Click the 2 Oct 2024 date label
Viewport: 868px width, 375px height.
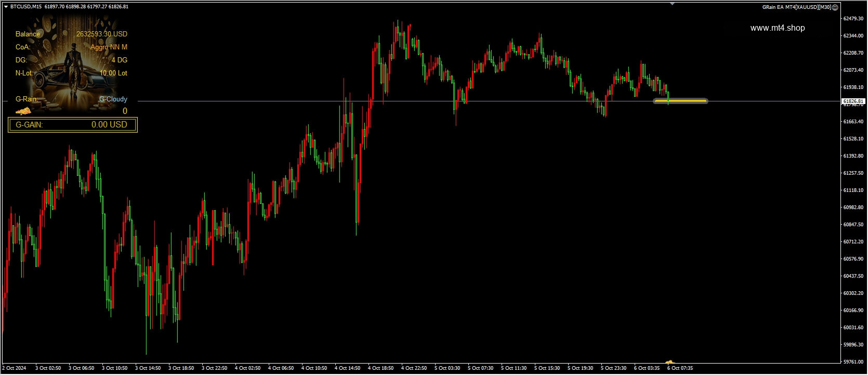(x=14, y=368)
